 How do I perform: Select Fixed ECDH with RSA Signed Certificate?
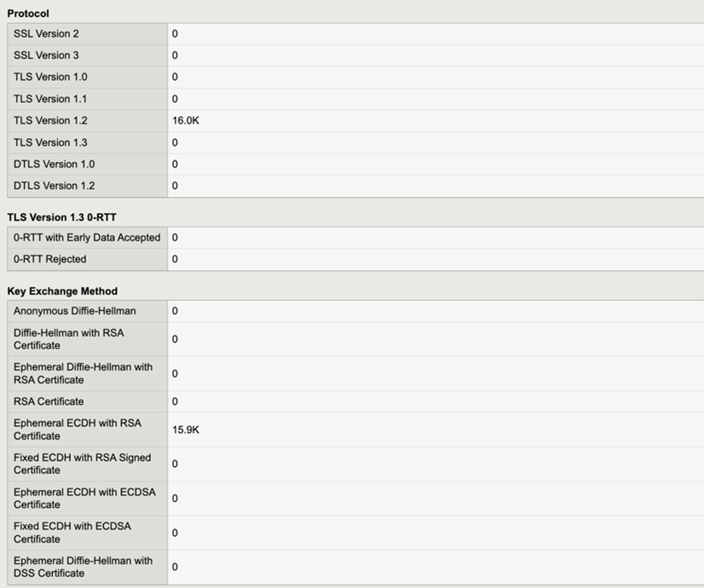82,464
